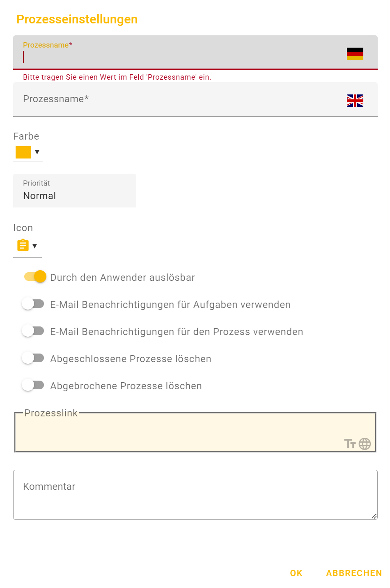
Task: Disable 'Durch den Anwender auslösbar' toggle
Action: pyautogui.click(x=34, y=277)
